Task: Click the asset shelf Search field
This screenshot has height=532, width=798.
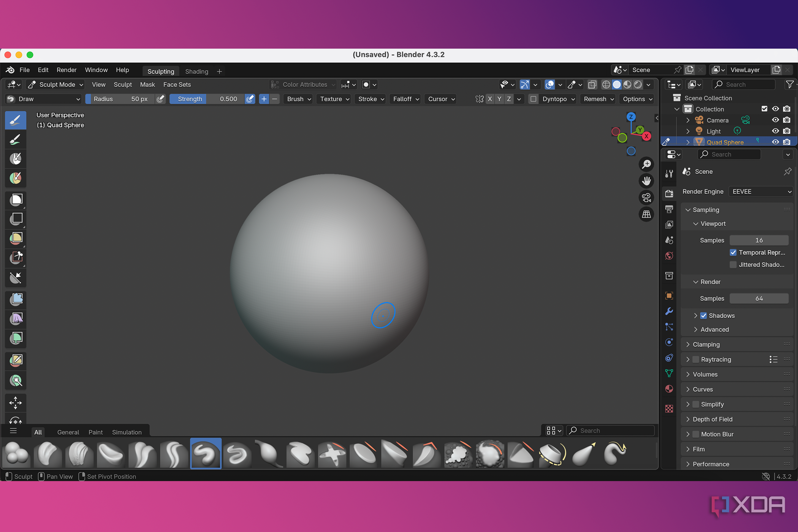Action: [611, 431]
